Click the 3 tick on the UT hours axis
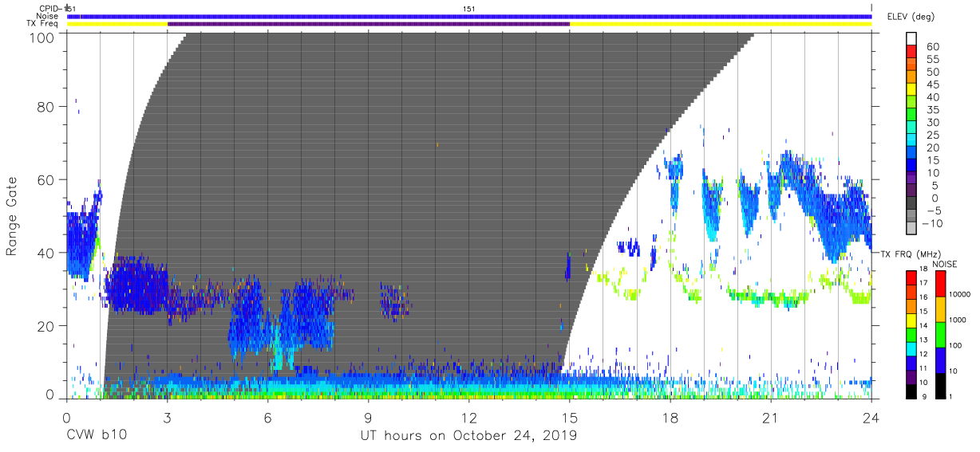Viewport: 980px width, 452px height. tap(167, 417)
